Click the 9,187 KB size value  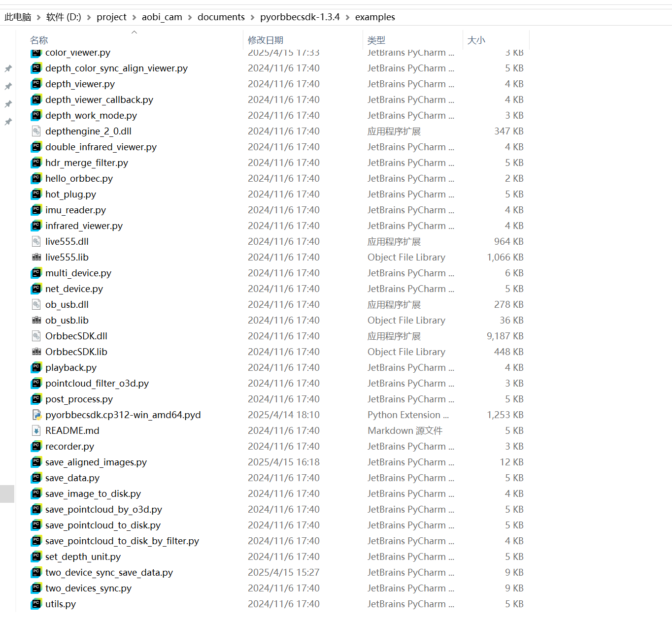(505, 336)
